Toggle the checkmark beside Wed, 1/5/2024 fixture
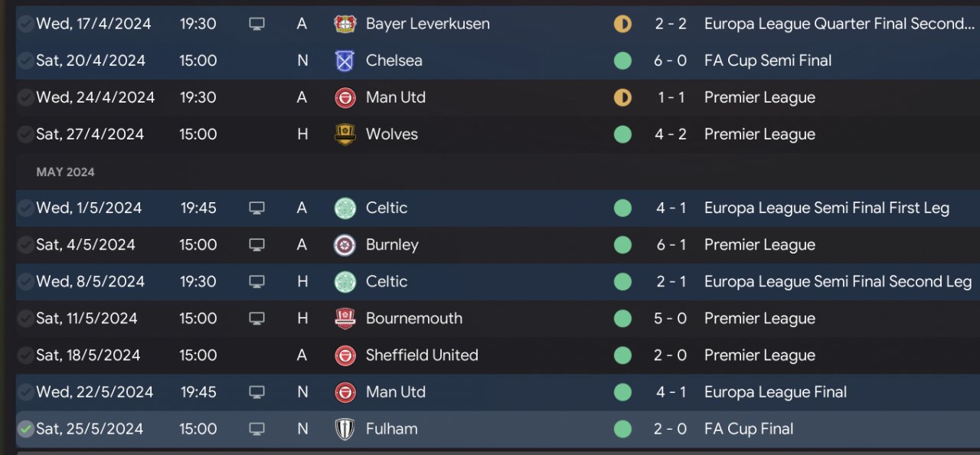The image size is (980, 455). click(x=26, y=208)
